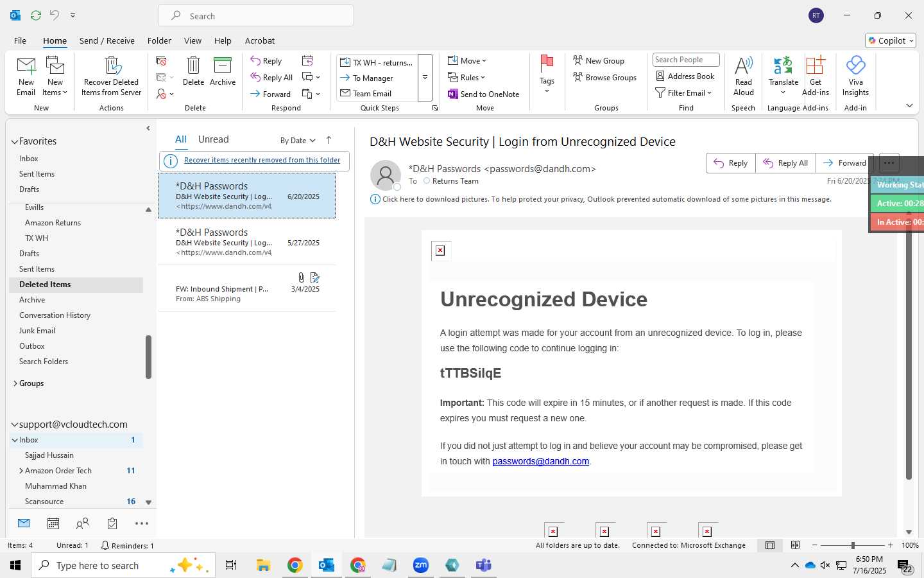The width and height of the screenshot is (924, 578).
Task: Select the TX WH - returns quick step
Action: pyautogui.click(x=377, y=62)
